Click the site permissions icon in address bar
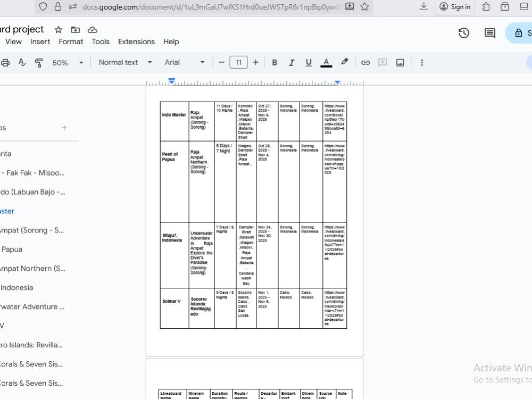Screen dimensions: 532x399 click(x=72, y=6)
